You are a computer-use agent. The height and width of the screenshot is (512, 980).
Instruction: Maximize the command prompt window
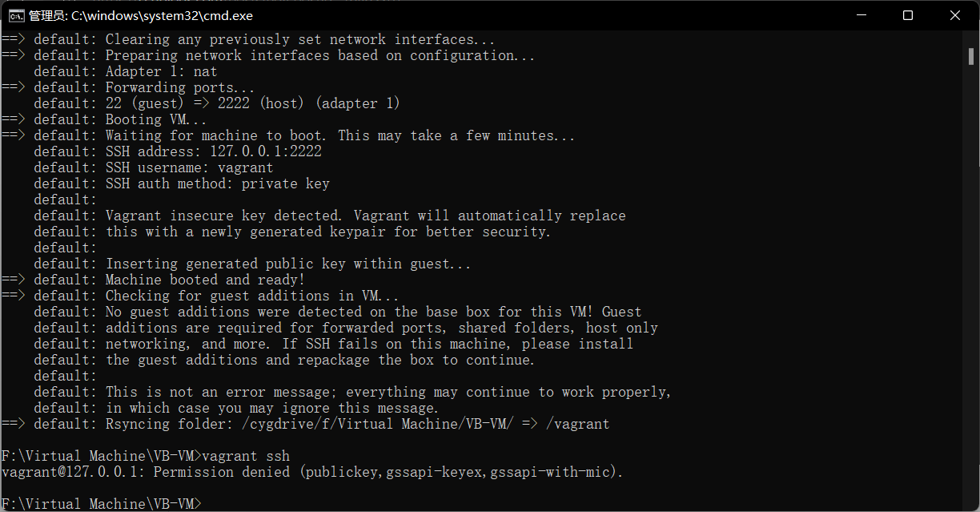click(908, 15)
